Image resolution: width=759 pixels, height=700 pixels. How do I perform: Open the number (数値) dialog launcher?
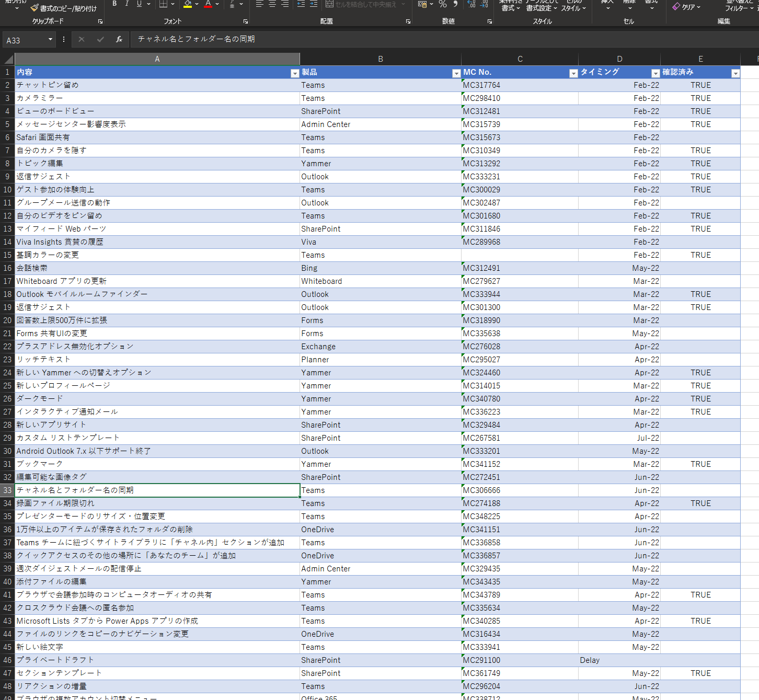[x=490, y=21]
